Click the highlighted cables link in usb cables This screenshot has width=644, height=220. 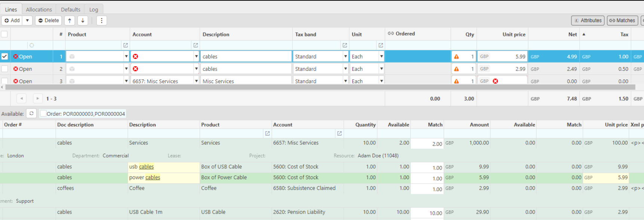pyautogui.click(x=146, y=167)
